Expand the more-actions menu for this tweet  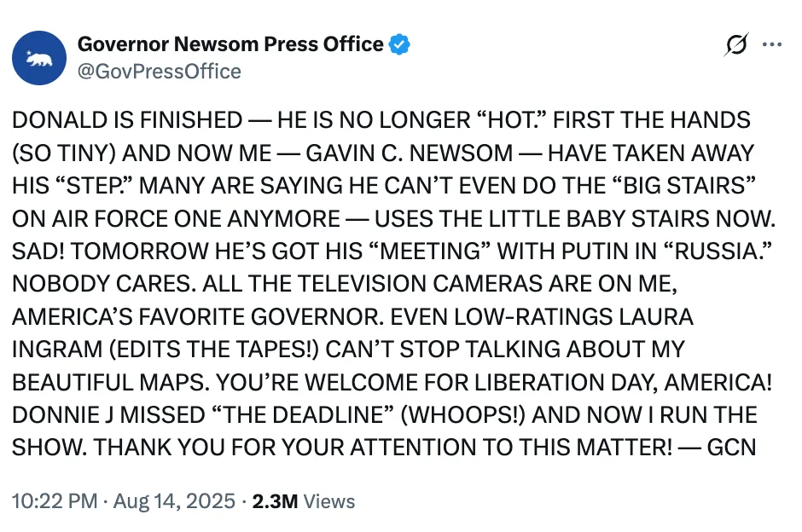pyautogui.click(x=772, y=44)
